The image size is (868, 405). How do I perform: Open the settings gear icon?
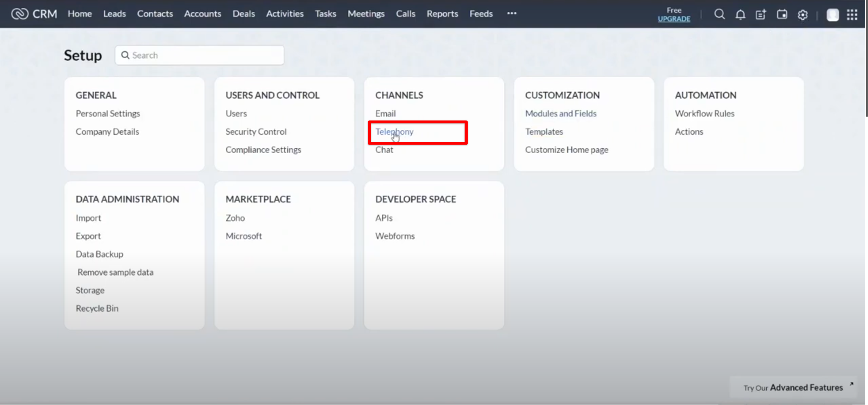(x=802, y=15)
